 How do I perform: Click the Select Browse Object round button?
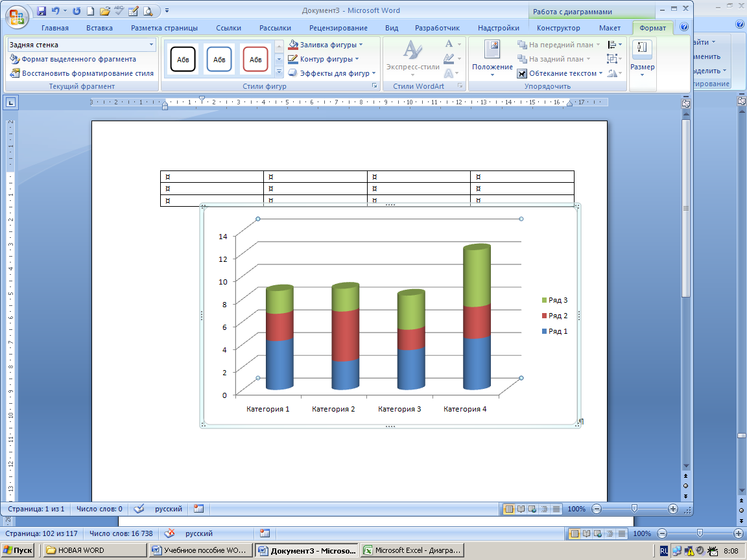click(x=685, y=485)
